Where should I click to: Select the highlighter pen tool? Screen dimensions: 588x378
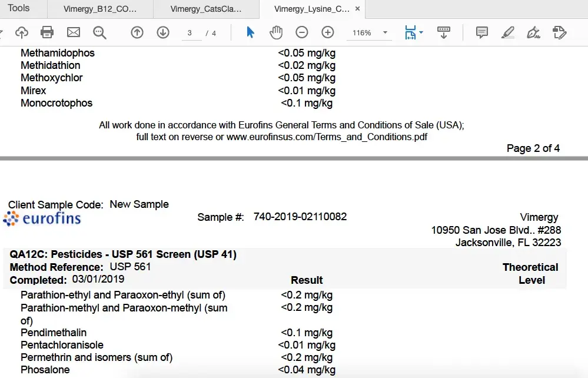[x=508, y=33]
